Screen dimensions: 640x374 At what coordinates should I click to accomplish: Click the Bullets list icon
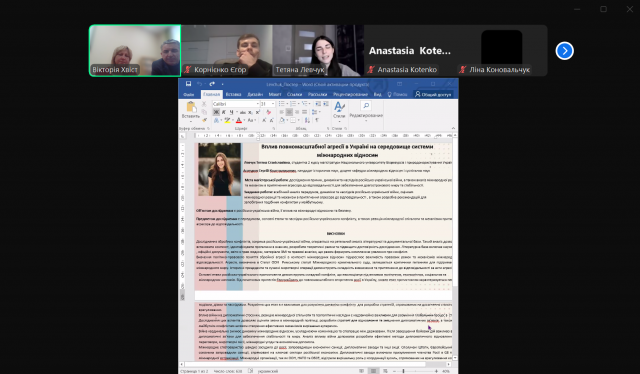point(281,104)
